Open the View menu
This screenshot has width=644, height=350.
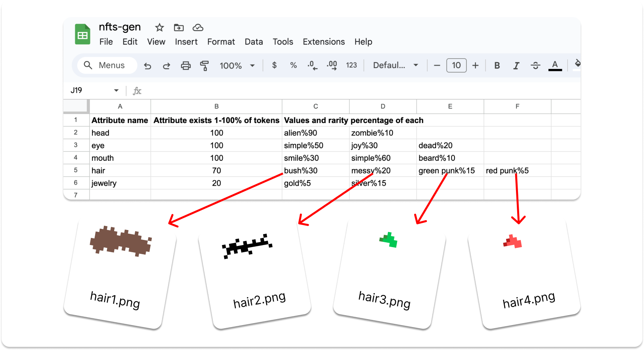[156, 42]
